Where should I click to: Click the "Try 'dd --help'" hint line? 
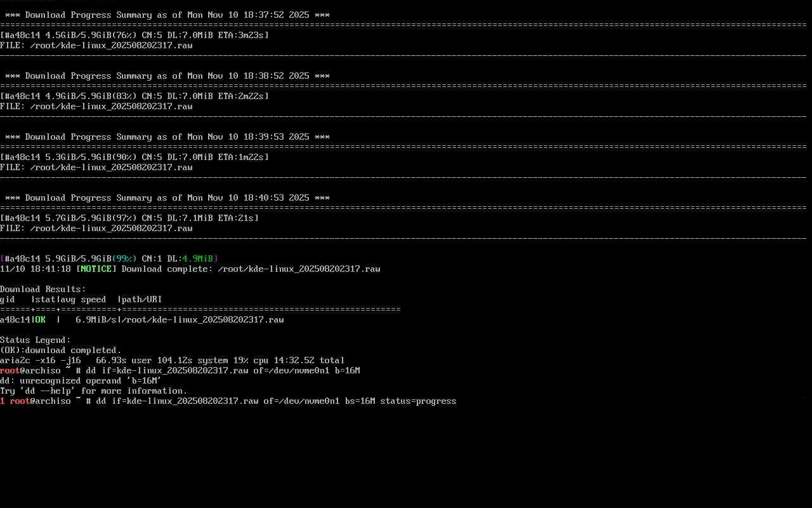click(x=93, y=391)
